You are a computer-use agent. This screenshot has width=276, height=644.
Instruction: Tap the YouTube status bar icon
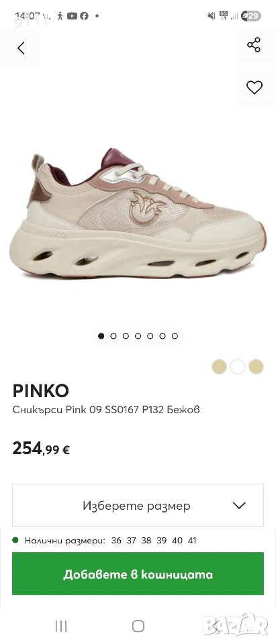(72, 16)
